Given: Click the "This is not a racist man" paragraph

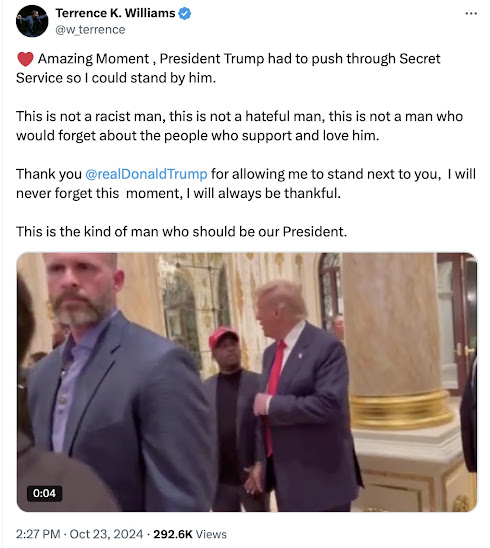Looking at the screenshot, I should tap(239, 126).
